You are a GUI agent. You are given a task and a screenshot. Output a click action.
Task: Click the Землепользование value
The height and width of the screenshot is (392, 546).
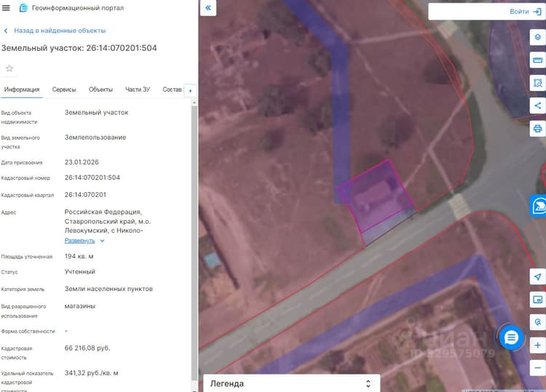point(95,137)
